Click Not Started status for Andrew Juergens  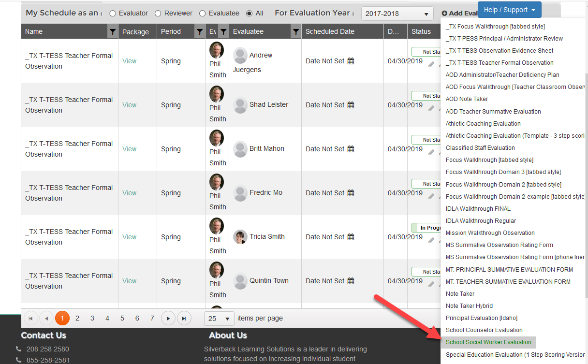point(426,52)
